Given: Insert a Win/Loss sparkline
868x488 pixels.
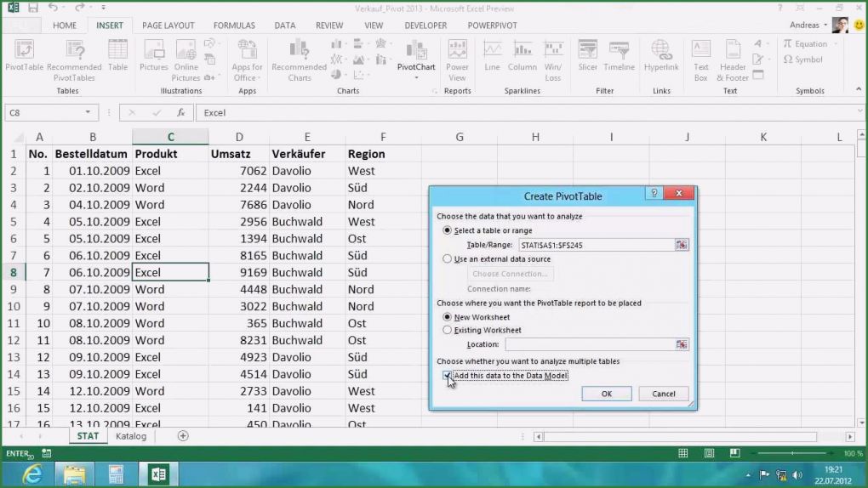Looking at the screenshot, I should (x=553, y=60).
